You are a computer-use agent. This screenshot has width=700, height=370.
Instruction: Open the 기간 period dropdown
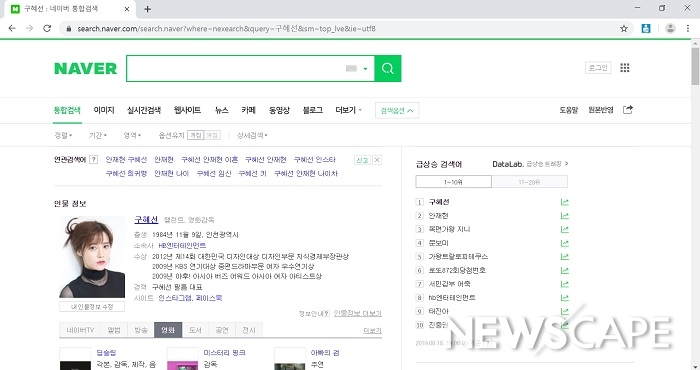(97, 135)
